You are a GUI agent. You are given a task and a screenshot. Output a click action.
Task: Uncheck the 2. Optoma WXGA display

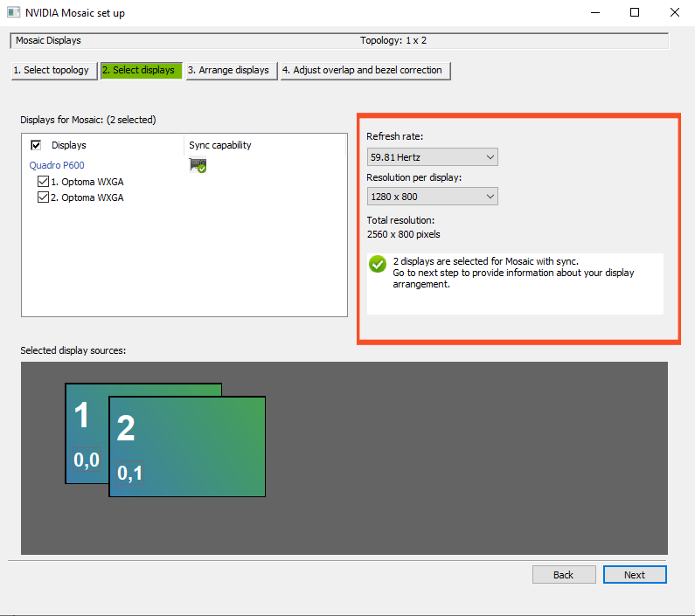pyautogui.click(x=43, y=197)
